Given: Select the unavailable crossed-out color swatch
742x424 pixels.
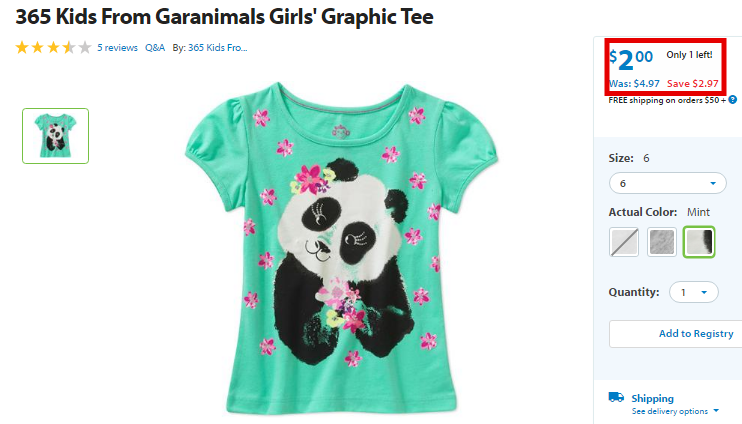Looking at the screenshot, I should click(x=624, y=242).
